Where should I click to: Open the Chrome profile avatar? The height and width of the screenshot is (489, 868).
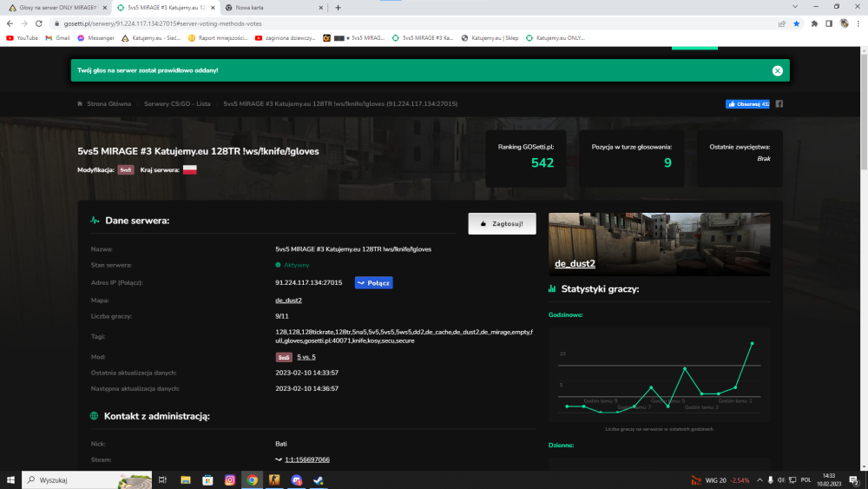click(844, 23)
